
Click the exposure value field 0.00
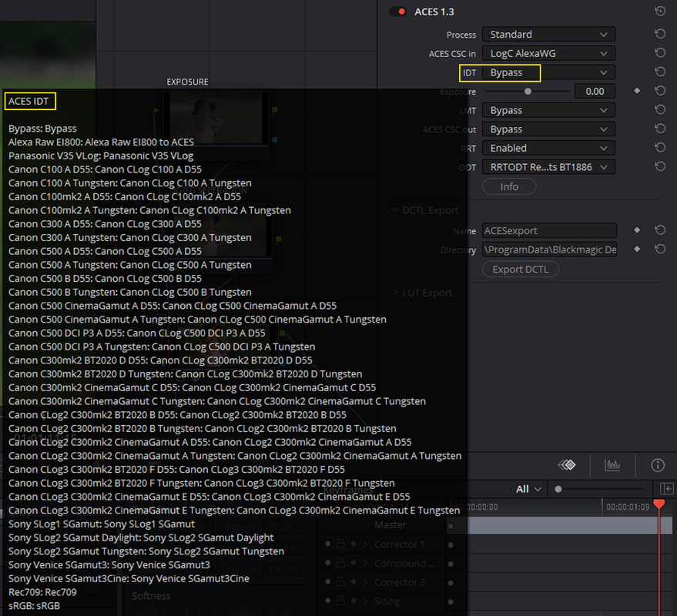595,91
